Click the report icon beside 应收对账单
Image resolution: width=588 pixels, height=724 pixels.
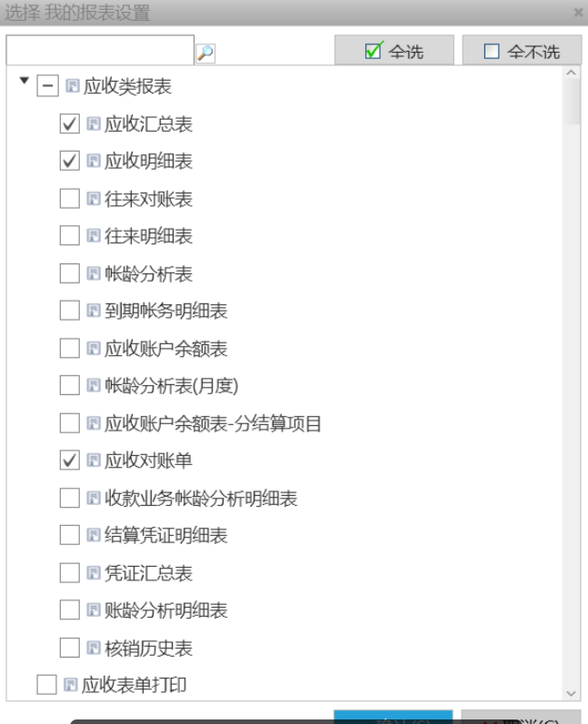pos(93,461)
